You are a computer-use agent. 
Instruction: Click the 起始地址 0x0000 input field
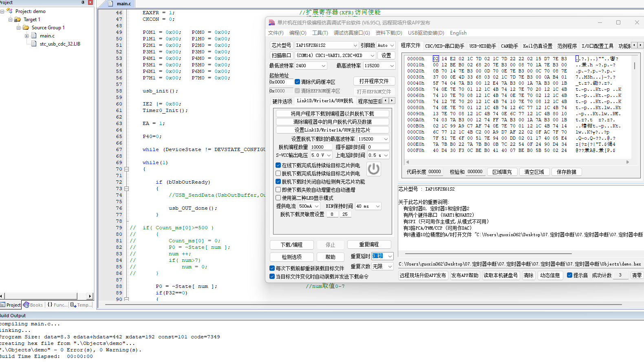click(x=281, y=82)
